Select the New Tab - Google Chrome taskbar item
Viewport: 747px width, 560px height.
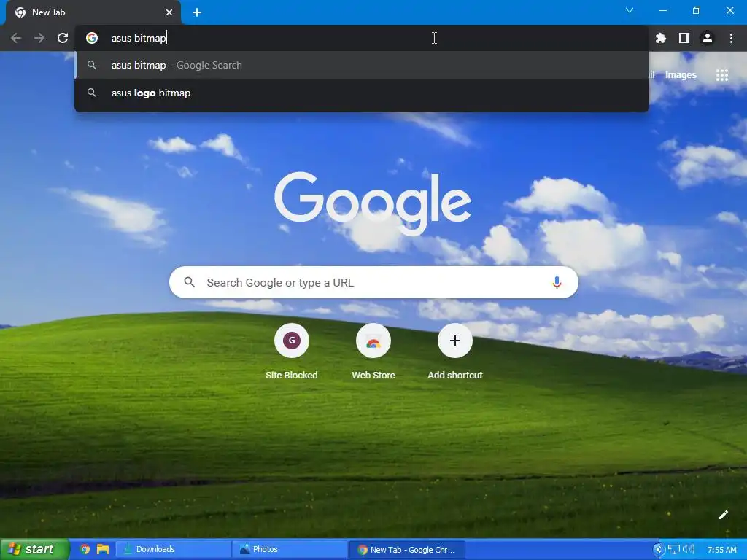tap(406, 550)
